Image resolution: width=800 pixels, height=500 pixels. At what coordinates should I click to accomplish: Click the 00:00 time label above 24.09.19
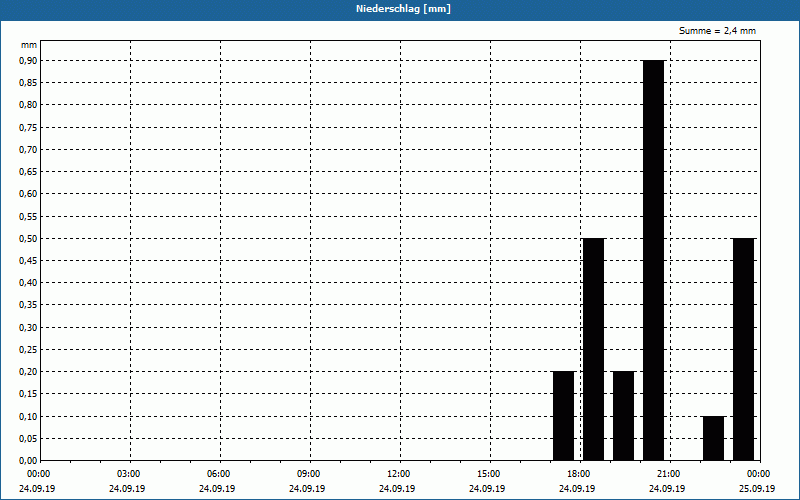39,474
